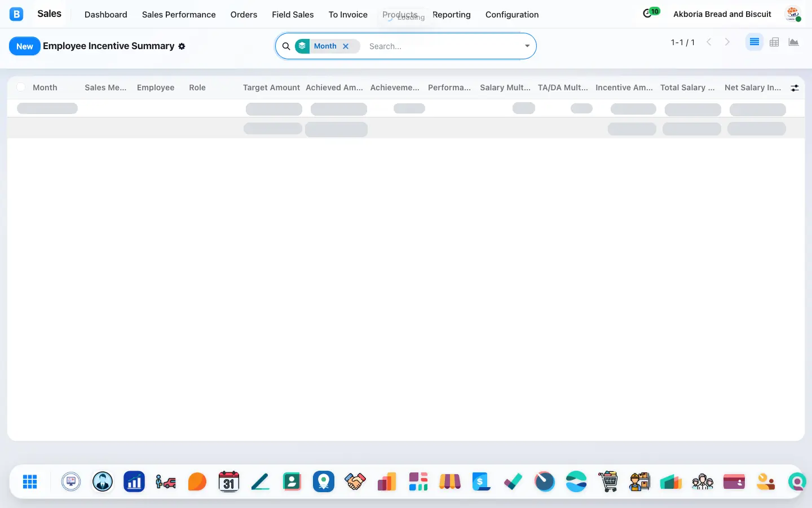
Task: Open the Orders menu
Action: click(x=244, y=15)
